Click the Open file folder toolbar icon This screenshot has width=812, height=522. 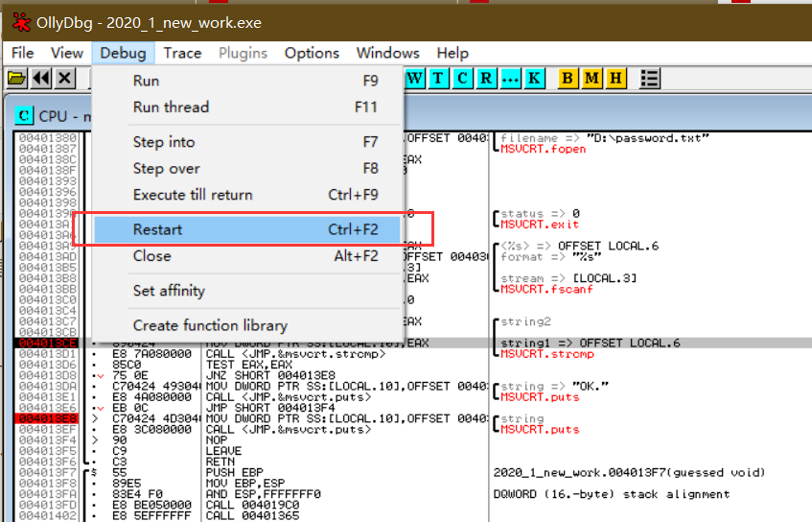click(x=16, y=79)
